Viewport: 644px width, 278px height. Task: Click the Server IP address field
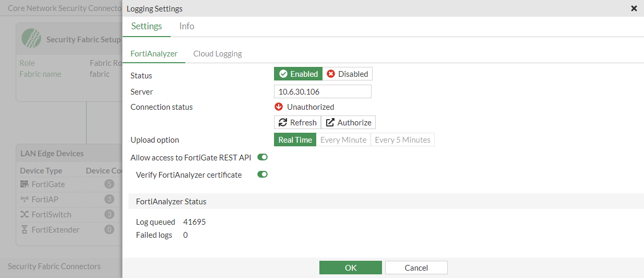322,91
